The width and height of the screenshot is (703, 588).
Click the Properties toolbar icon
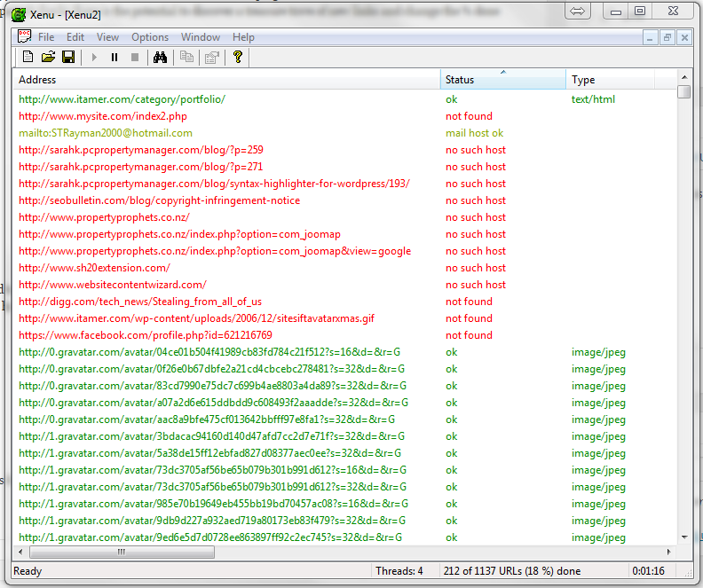[x=211, y=58]
